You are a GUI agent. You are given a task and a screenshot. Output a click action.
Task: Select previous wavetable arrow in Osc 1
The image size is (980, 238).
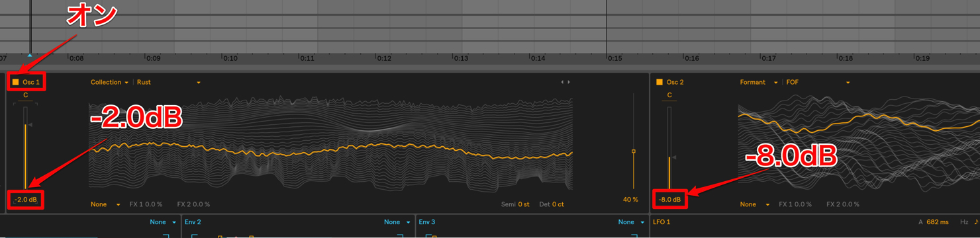point(562,82)
